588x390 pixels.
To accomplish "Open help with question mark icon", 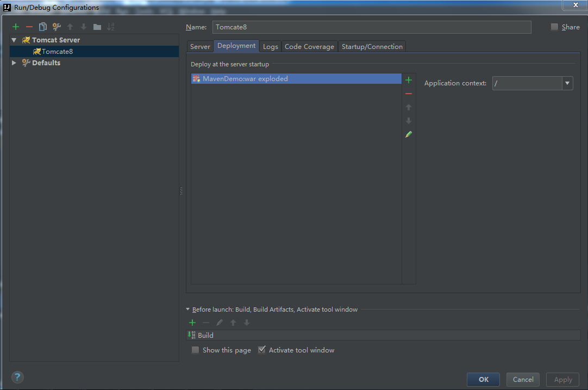I will click(x=17, y=377).
